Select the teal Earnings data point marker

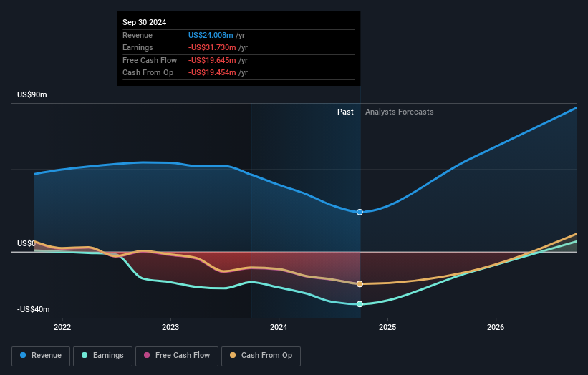360,304
